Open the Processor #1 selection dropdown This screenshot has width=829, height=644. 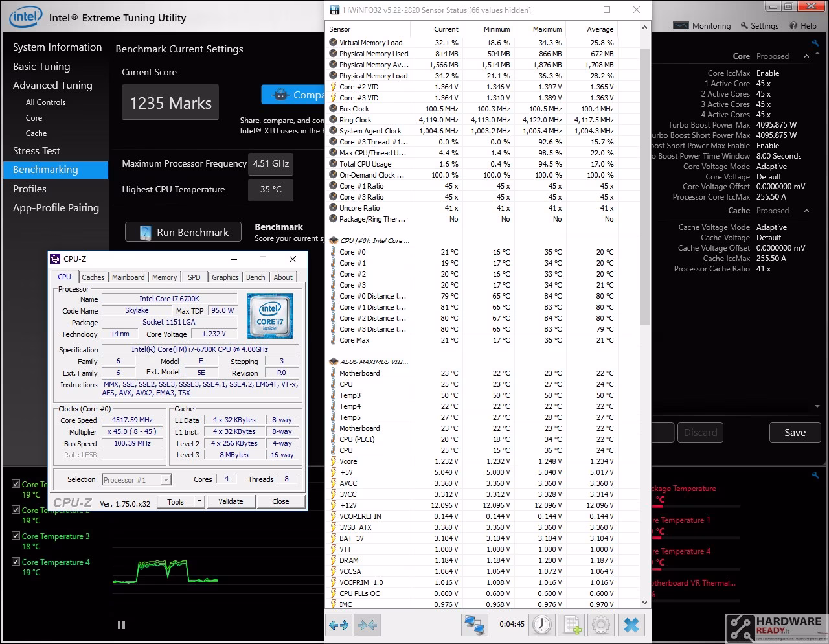click(137, 479)
